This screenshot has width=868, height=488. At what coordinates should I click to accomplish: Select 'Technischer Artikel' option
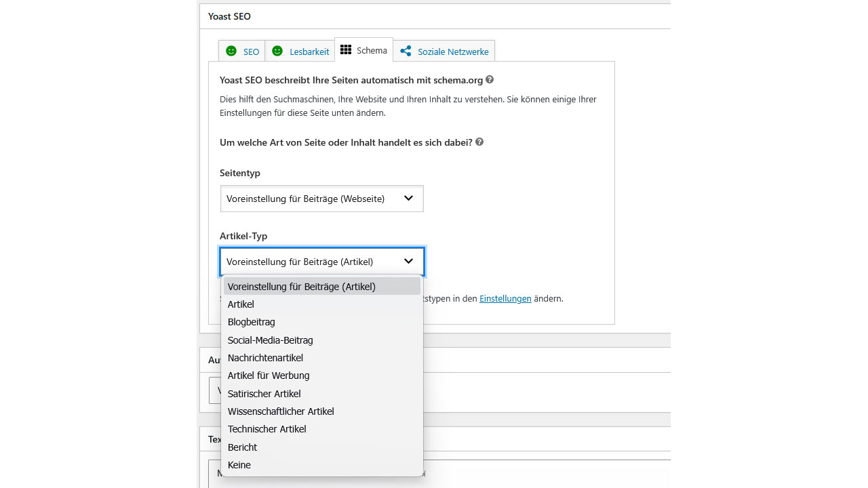pyautogui.click(x=322, y=429)
